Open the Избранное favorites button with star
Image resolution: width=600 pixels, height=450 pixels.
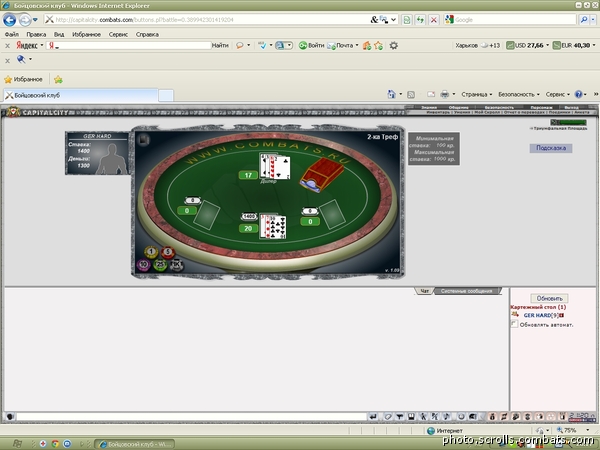pos(23,80)
